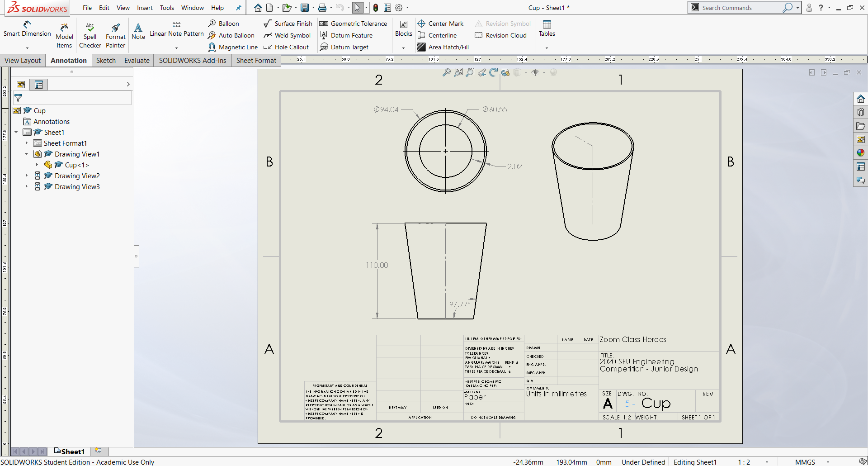This screenshot has width=868, height=466.
Task: Open the Insert menu
Action: (145, 8)
